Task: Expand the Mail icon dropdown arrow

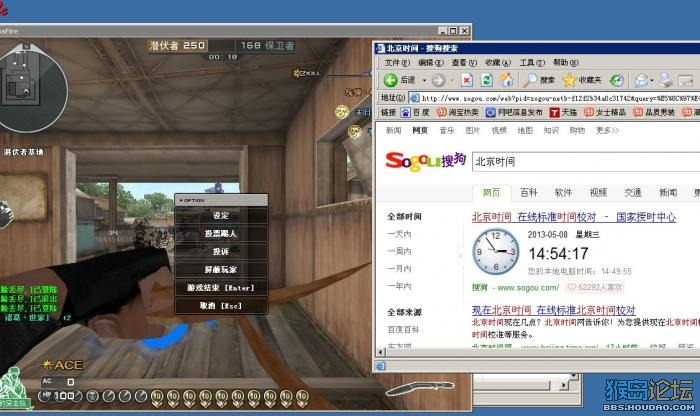Action: (x=652, y=81)
